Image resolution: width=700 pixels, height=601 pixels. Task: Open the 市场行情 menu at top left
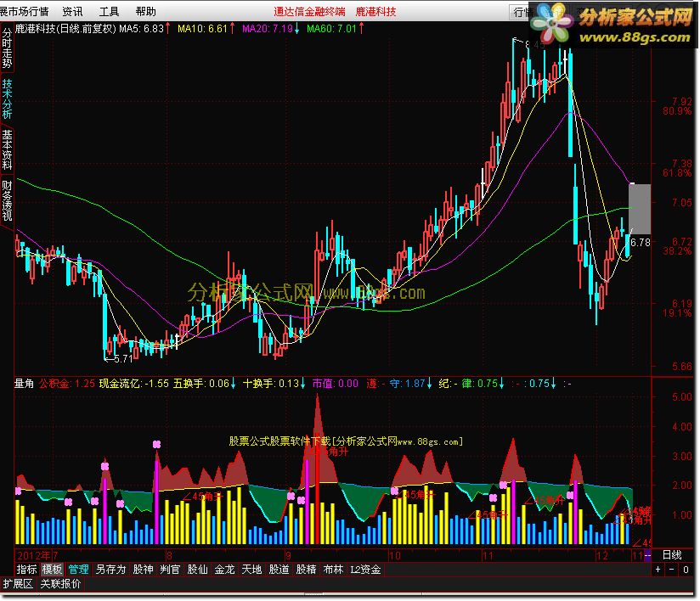coord(24,11)
